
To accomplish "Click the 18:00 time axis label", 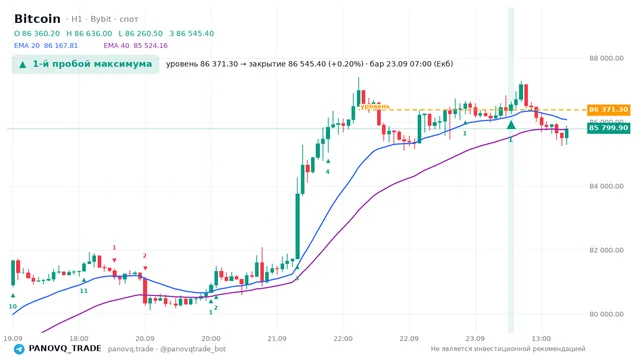I will pos(79,339).
